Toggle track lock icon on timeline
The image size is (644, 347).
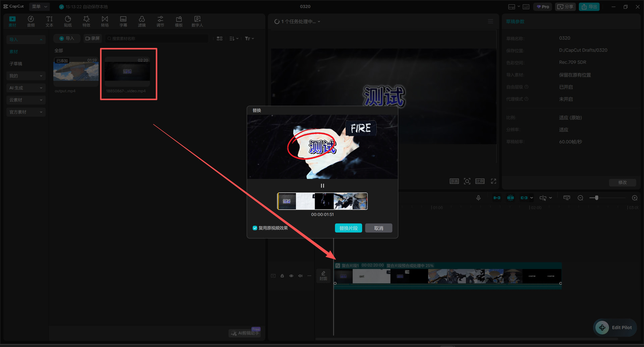282,276
